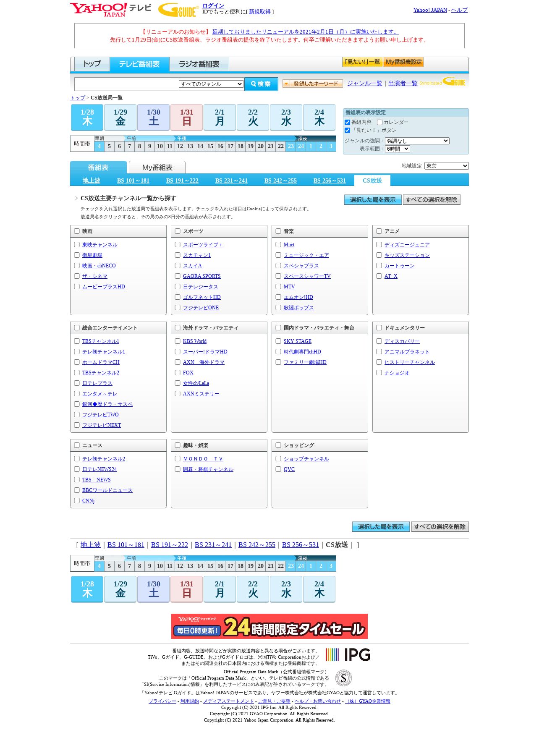Viewport: 539px width, 756px height.
Task: Check the 音楽 category checkbox
Action: click(x=278, y=231)
